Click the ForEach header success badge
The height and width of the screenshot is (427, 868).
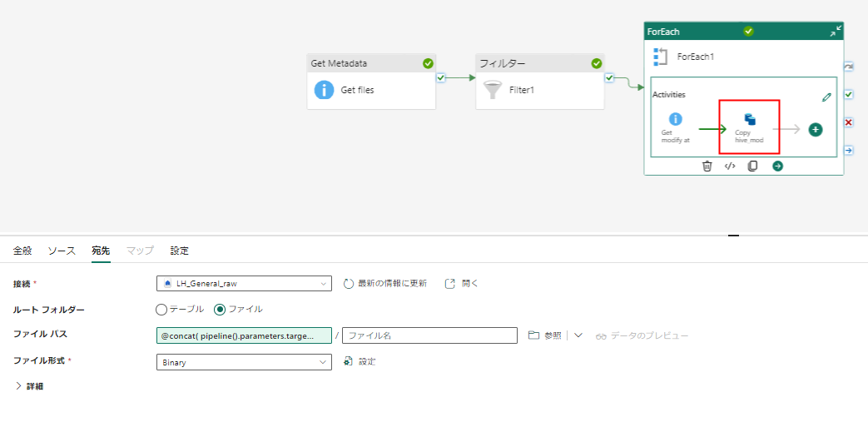click(748, 32)
